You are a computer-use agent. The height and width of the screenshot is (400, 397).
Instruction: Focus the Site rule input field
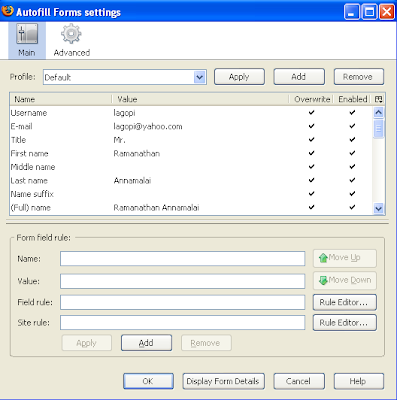pyautogui.click(x=182, y=323)
